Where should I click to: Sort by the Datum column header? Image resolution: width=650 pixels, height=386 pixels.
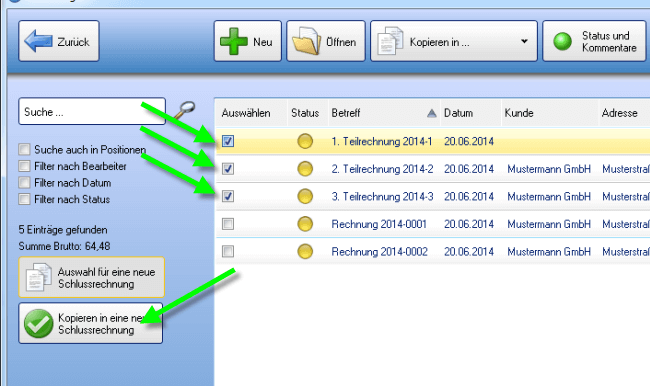[471, 113]
